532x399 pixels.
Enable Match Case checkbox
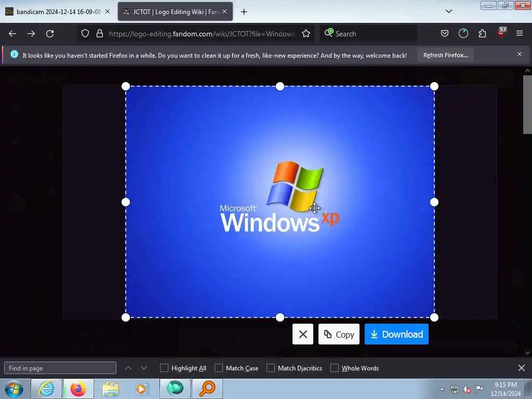coord(219,368)
